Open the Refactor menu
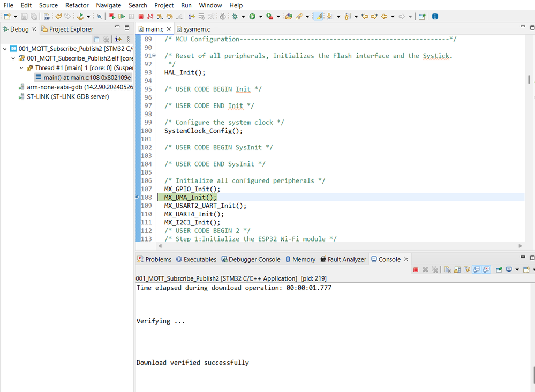This screenshot has height=392, width=535. [77, 5]
